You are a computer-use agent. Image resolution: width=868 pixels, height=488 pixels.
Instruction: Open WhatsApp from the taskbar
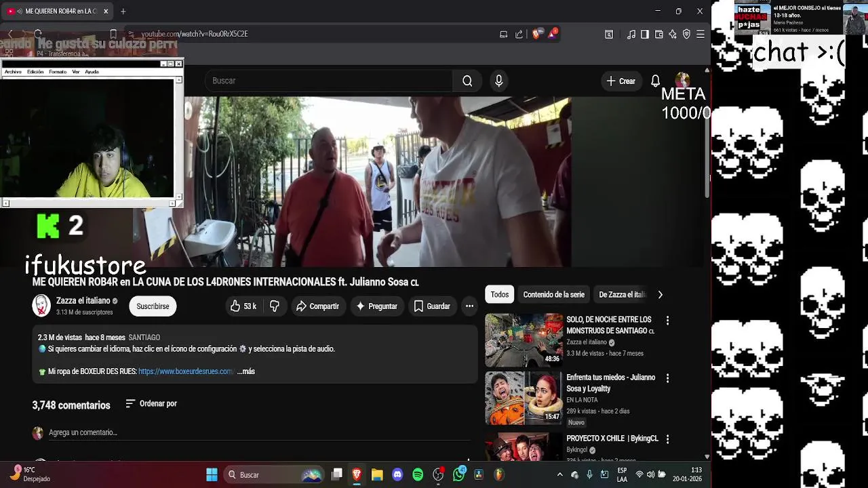coord(459,474)
